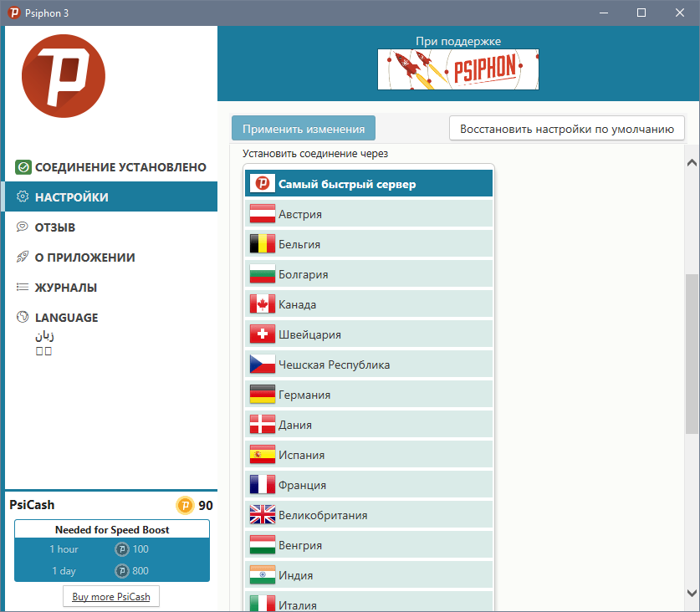Select Канада as connection region
The image size is (700, 612).
coord(369,304)
